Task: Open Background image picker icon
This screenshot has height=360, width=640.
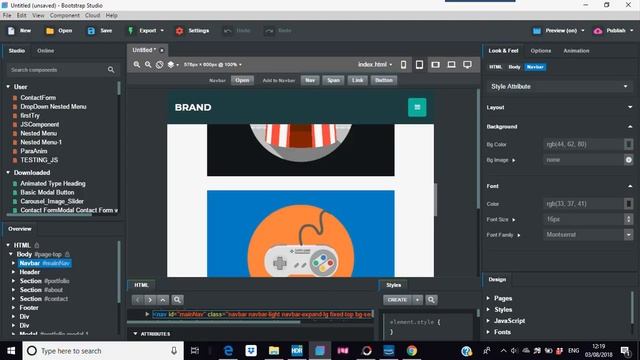Action: (x=629, y=160)
